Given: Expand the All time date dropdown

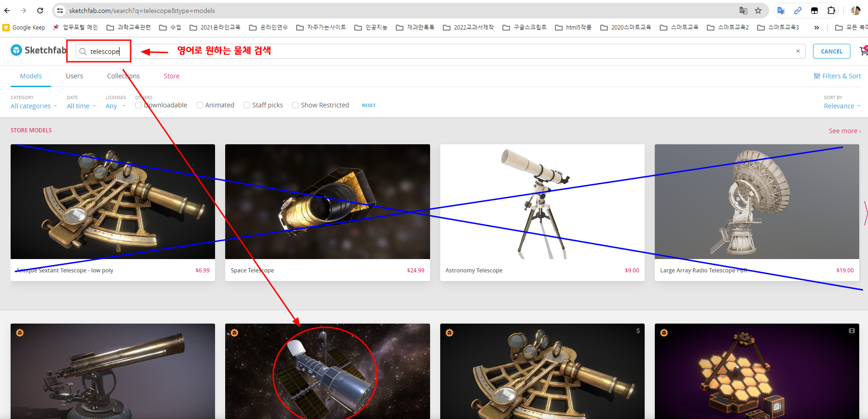Looking at the screenshot, I should [x=81, y=106].
